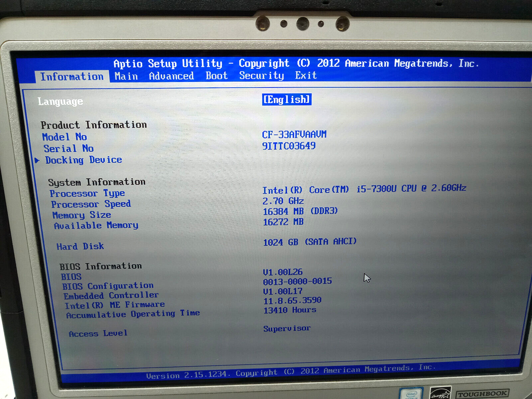The width and height of the screenshot is (532, 399).
Task: Click the BIOS Configuration label
Action: [108, 286]
